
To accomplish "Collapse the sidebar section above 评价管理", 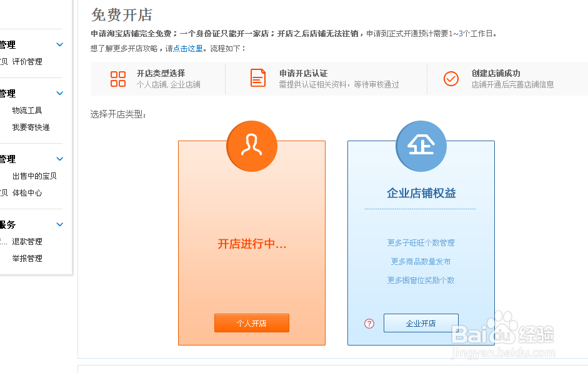I will [x=59, y=44].
